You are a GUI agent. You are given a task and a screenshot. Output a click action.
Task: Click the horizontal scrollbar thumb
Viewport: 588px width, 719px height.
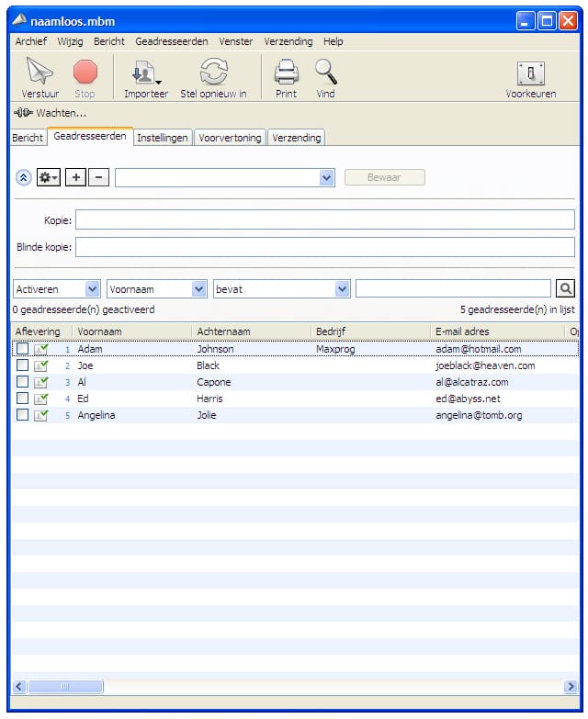tap(65, 686)
